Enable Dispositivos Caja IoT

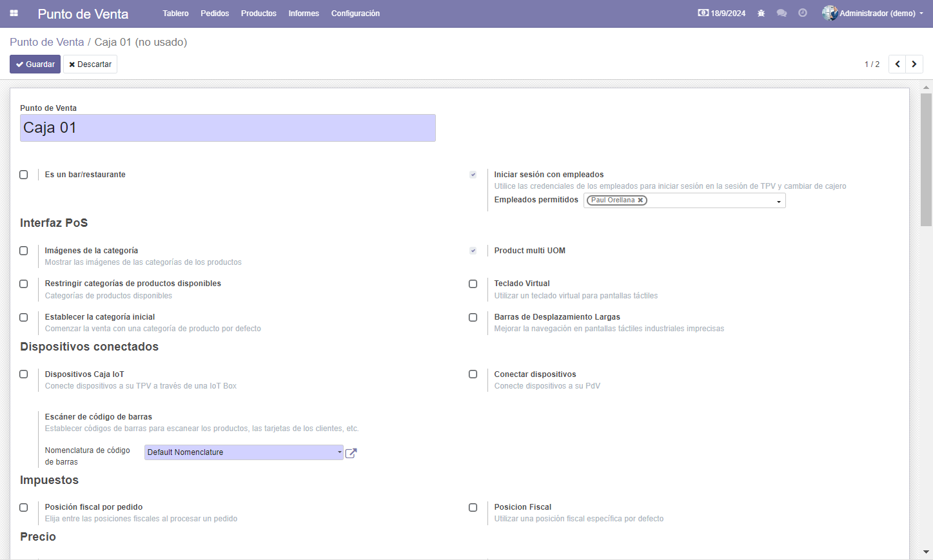point(24,374)
